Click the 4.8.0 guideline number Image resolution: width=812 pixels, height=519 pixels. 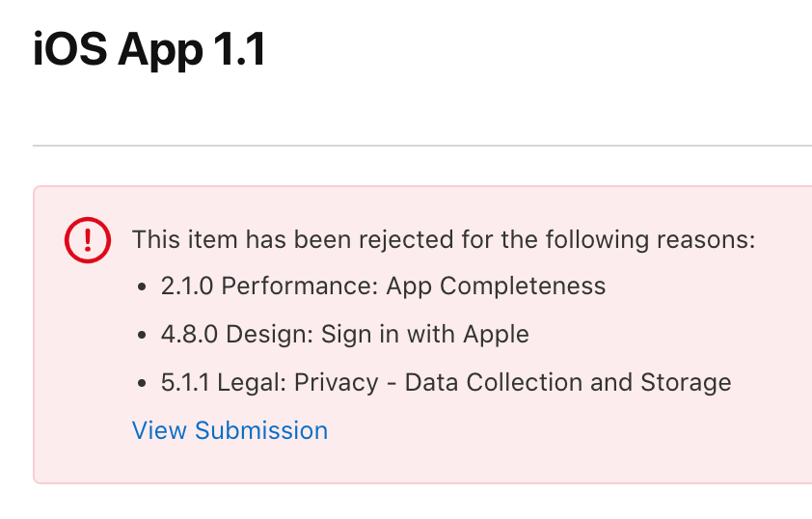189,334
